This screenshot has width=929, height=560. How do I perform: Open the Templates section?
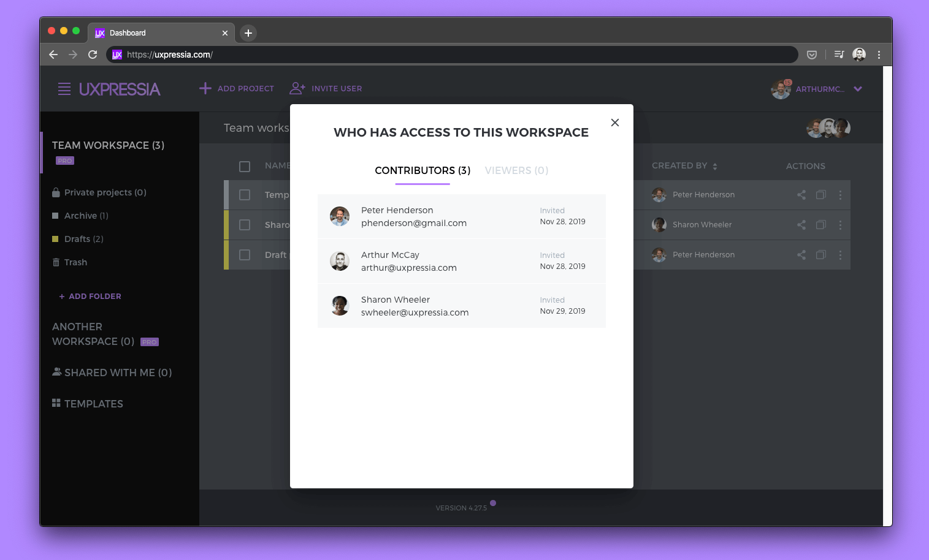pyautogui.click(x=94, y=404)
